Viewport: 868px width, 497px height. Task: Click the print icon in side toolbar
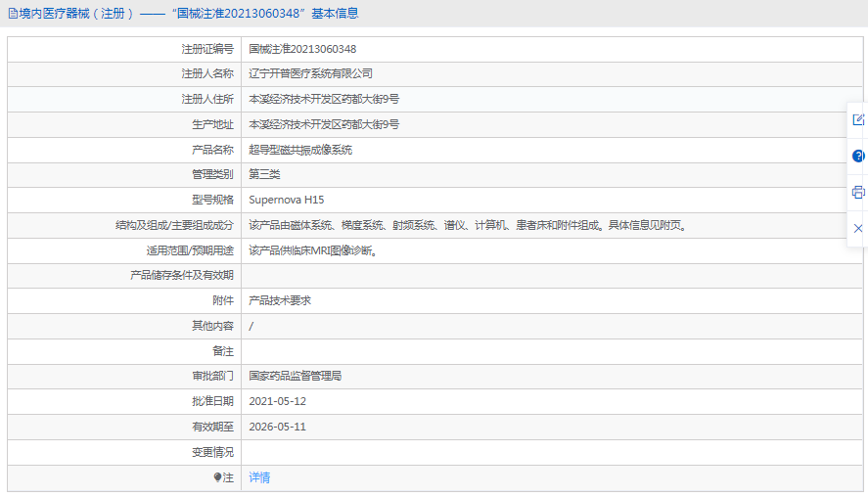coord(858,192)
